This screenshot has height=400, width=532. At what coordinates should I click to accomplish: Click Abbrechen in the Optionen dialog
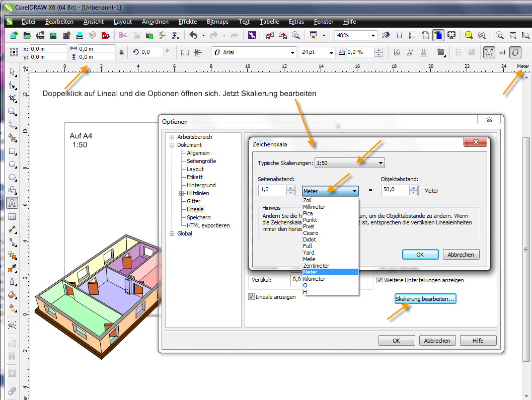tap(437, 340)
